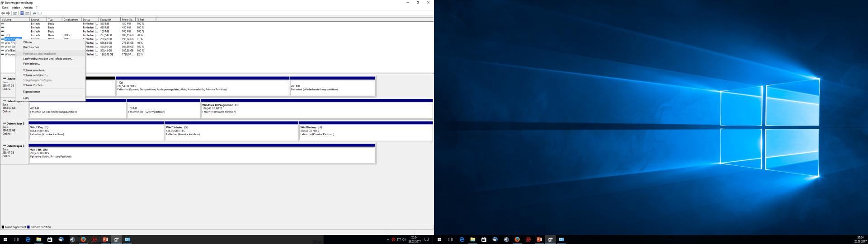Viewport: 868px width, 244px height.
Task: Select the Win.7 Prg. (F:) partition
Action: click(x=96, y=131)
